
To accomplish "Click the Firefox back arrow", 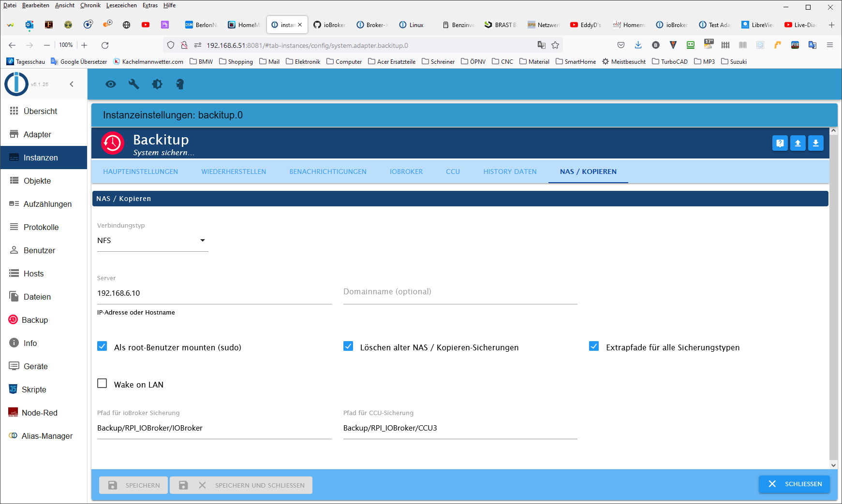I will pyautogui.click(x=12, y=45).
